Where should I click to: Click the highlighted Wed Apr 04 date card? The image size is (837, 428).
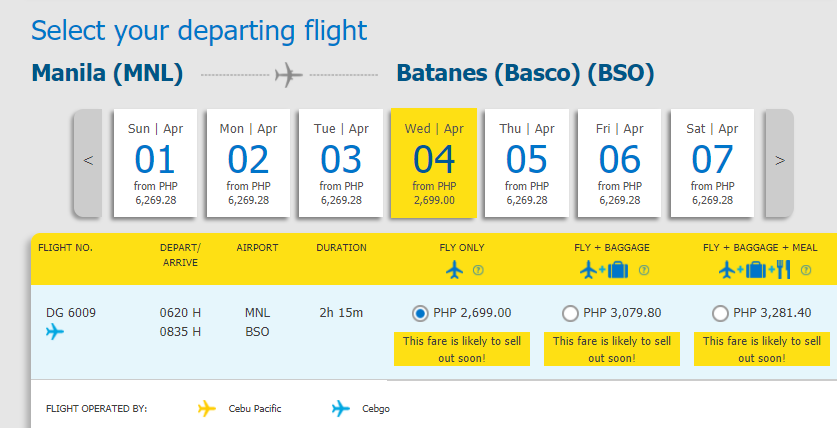433,162
